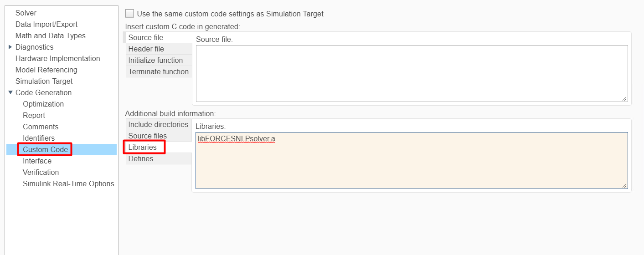Select the Libraries build information tab
Screen dimensions: 644x255
click(142, 147)
